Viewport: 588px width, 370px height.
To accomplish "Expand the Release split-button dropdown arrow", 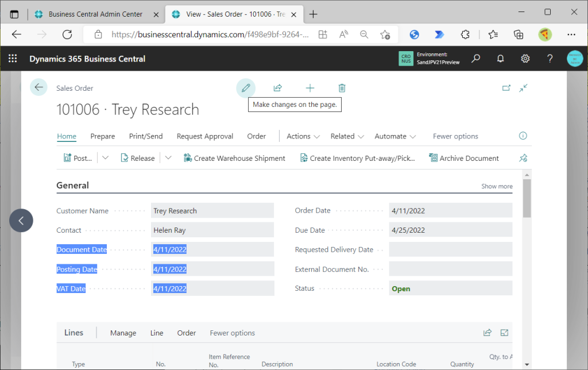I will 168,158.
